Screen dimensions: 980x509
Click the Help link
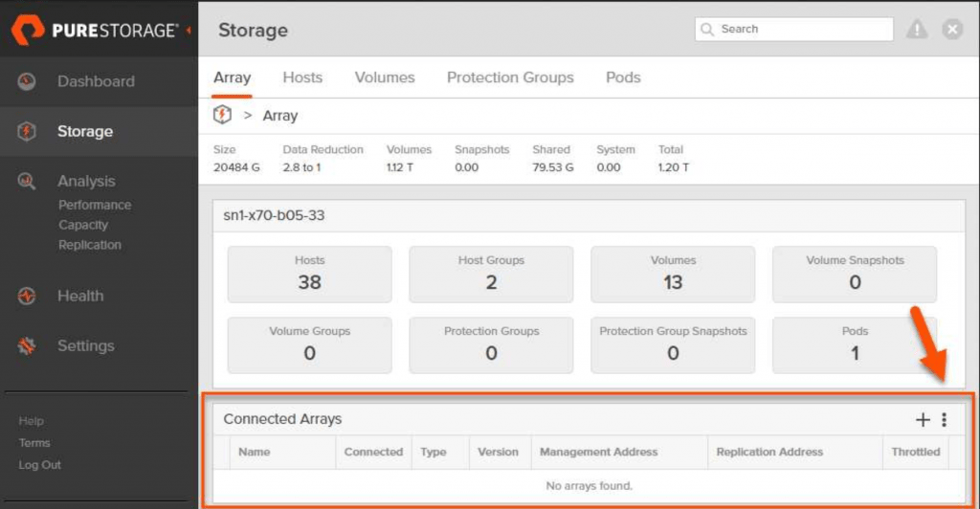click(x=32, y=421)
